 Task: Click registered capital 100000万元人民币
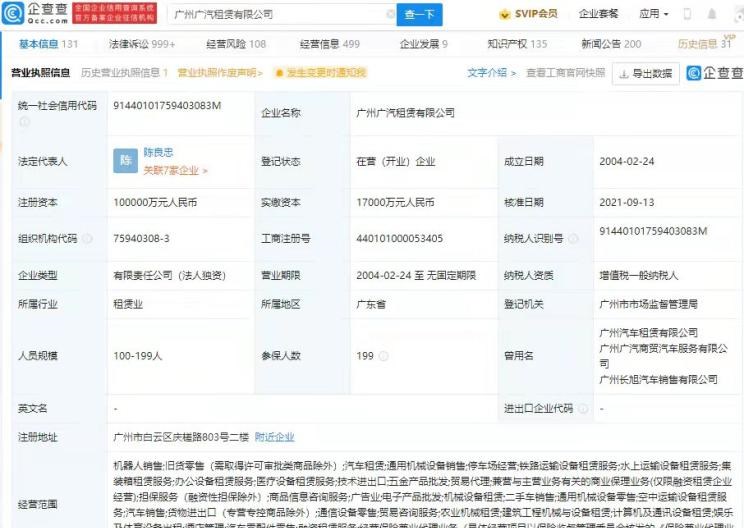[155, 203]
